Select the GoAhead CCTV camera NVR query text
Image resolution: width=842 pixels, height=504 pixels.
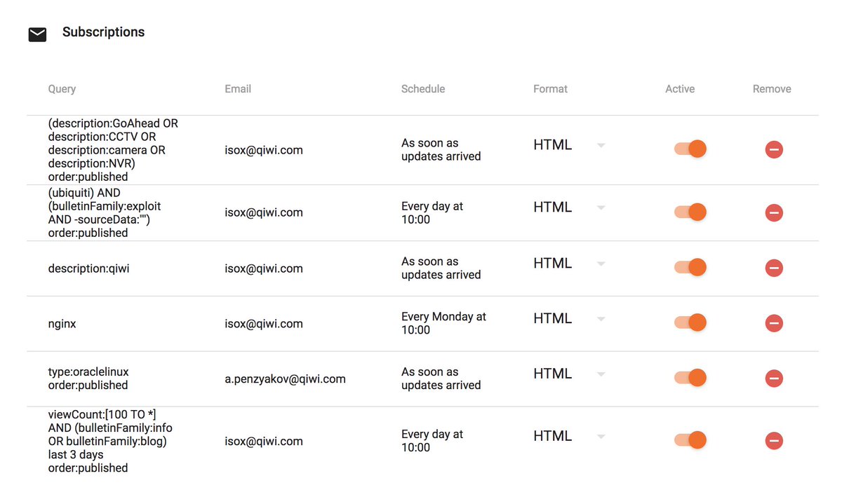point(113,150)
